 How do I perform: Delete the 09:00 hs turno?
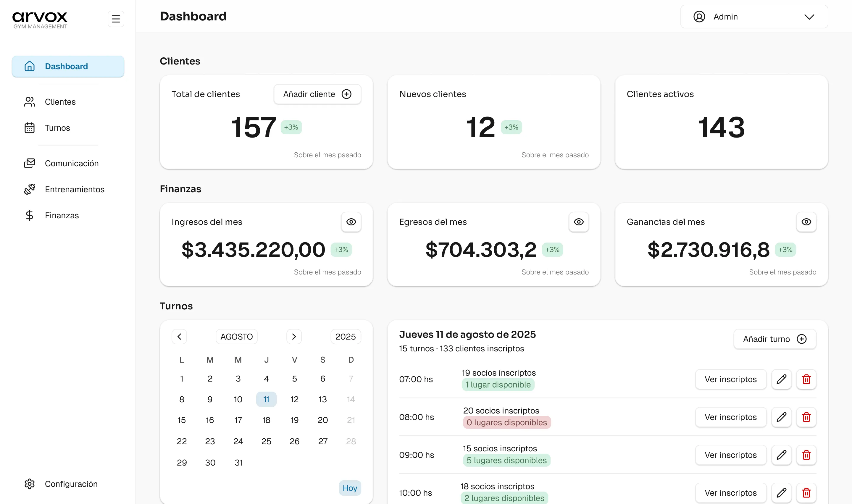806,455
